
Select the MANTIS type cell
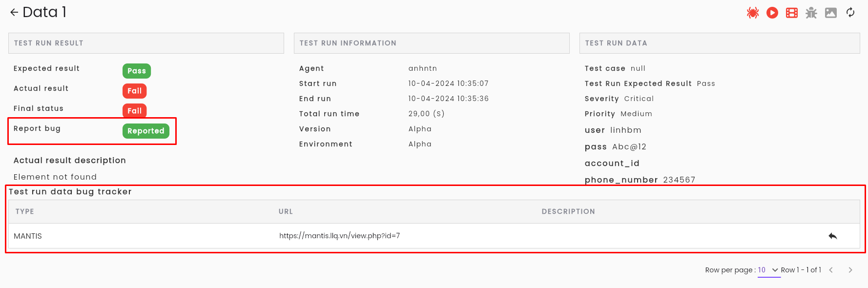(x=28, y=236)
